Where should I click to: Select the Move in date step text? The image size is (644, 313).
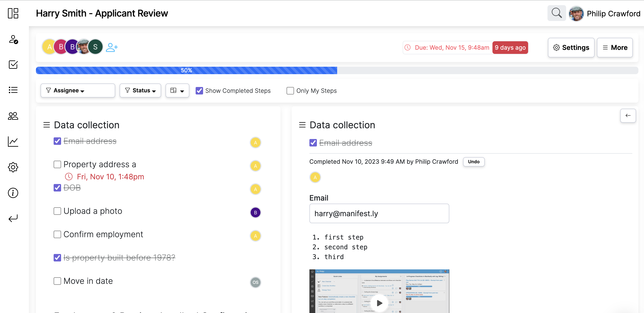[88, 281]
